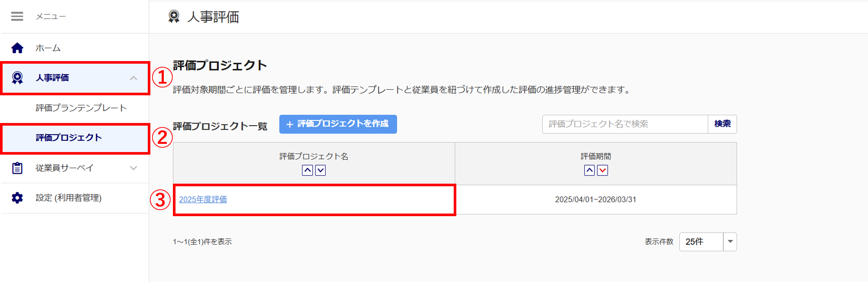Image resolution: width=868 pixels, height=282 pixels.
Task: Click the 検索 button
Action: pyautogui.click(x=722, y=124)
